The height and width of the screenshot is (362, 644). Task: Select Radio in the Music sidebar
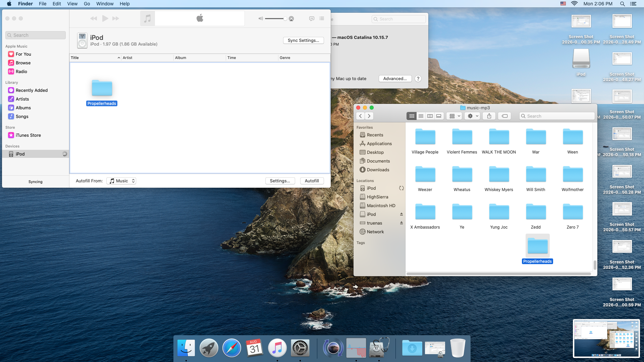tap(21, 71)
